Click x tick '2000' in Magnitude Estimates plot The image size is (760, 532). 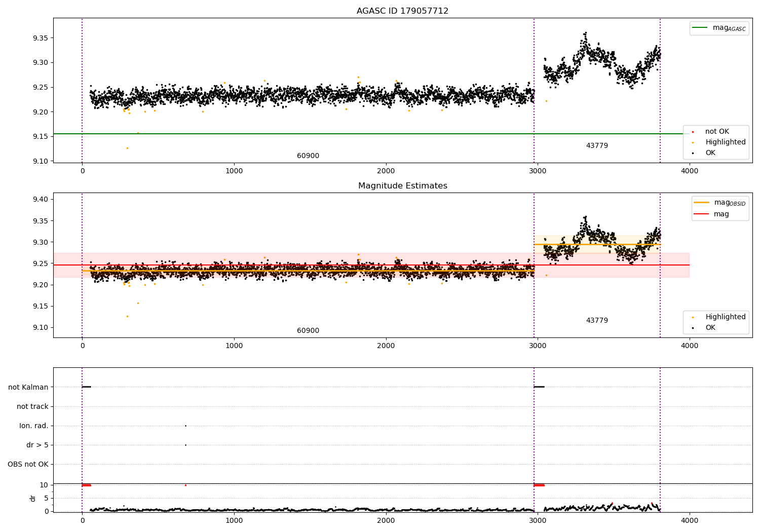[386, 346]
